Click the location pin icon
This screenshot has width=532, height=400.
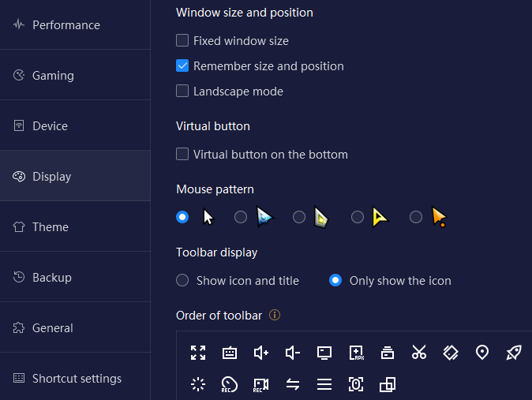(x=482, y=353)
